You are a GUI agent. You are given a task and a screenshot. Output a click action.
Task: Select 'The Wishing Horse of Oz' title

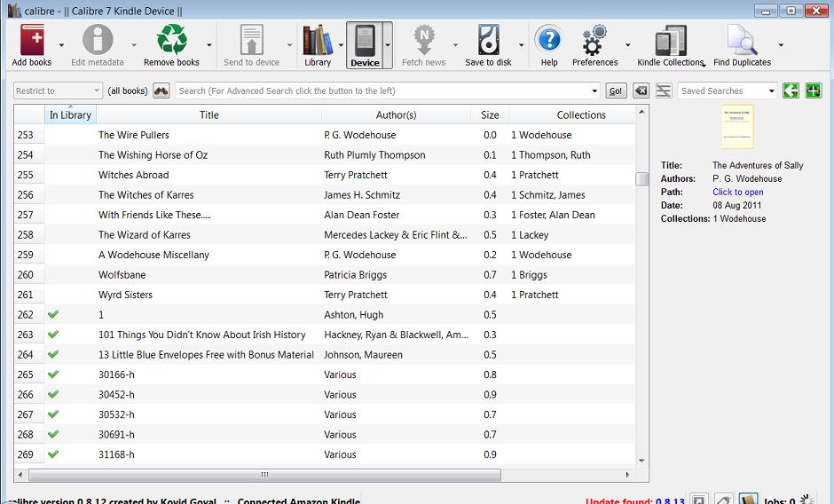pos(153,155)
